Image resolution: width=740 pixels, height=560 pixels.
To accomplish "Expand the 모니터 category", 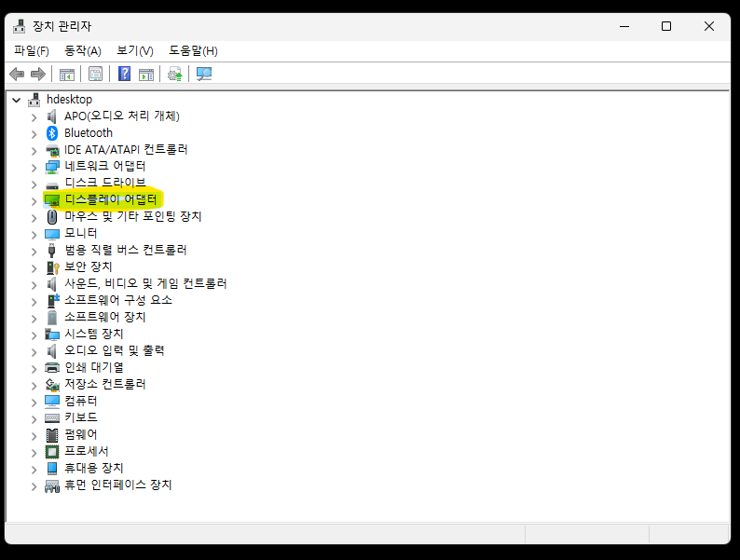I will coord(34,235).
